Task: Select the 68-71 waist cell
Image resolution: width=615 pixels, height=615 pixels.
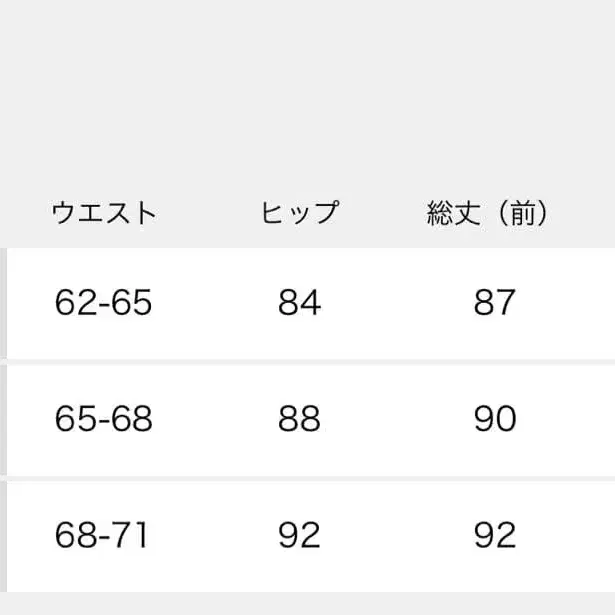Action: coord(101,534)
